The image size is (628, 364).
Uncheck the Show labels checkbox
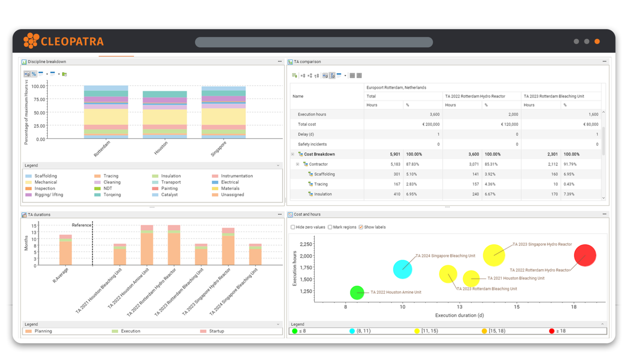point(361,227)
